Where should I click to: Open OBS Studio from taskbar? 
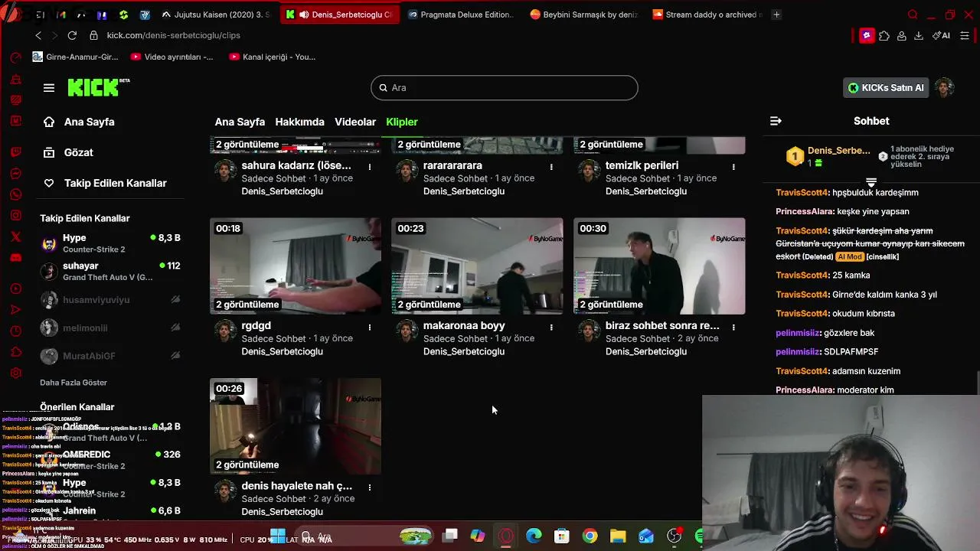tap(674, 536)
